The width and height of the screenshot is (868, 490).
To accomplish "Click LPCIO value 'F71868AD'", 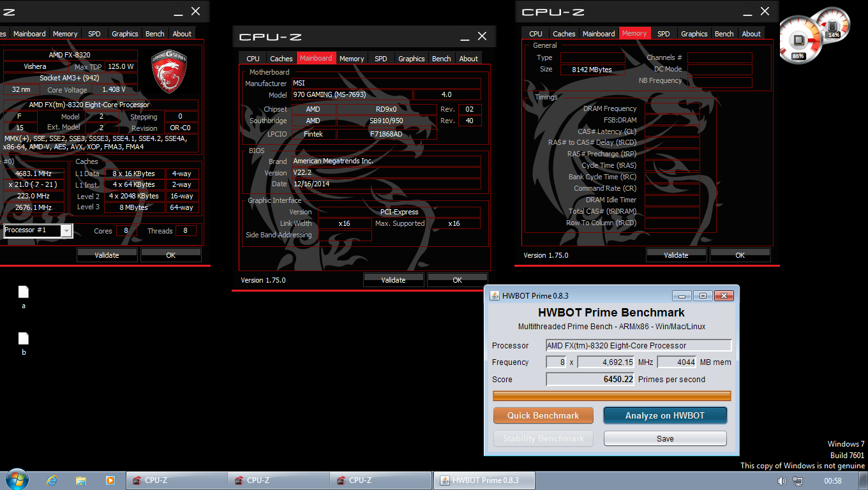I will [387, 134].
